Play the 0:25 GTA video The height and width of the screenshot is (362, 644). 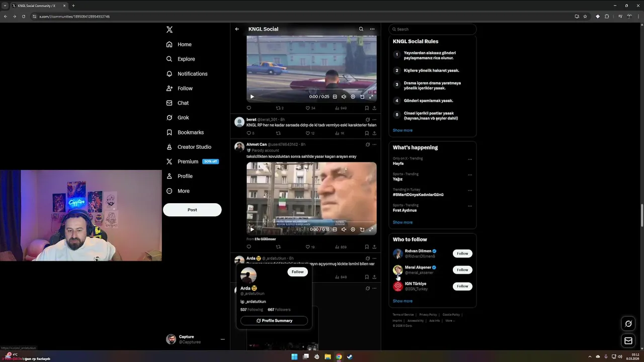[252, 97]
